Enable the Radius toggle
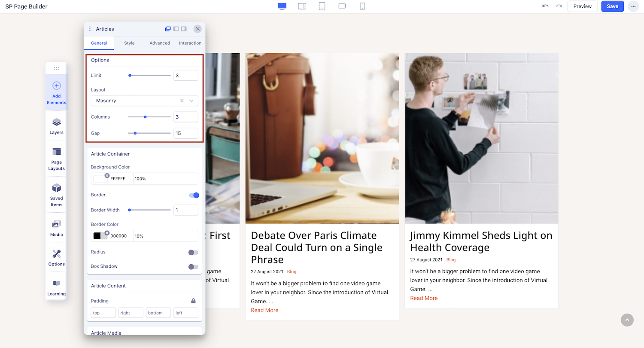 pyautogui.click(x=193, y=252)
